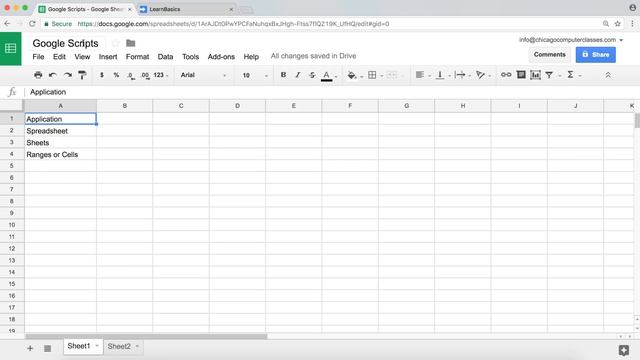Select cell containing Sheets

[60, 143]
